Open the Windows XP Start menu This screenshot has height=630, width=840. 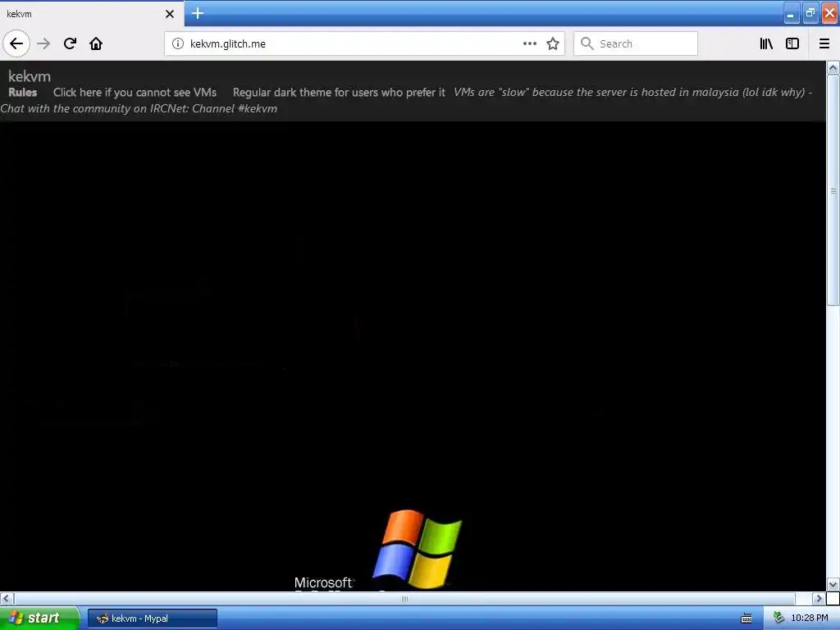click(39, 619)
